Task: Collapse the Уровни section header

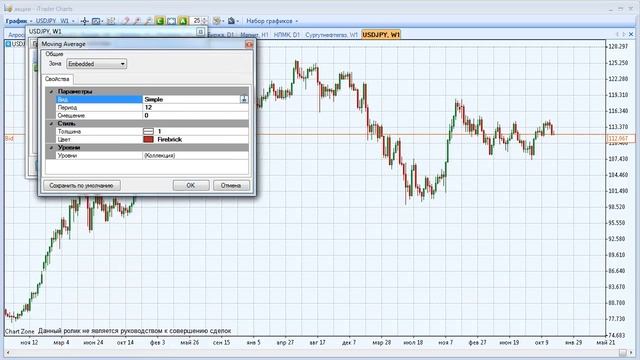Action: [51, 148]
